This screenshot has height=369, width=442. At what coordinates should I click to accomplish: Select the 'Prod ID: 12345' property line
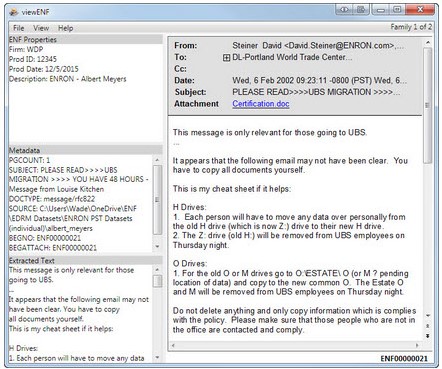[33, 59]
